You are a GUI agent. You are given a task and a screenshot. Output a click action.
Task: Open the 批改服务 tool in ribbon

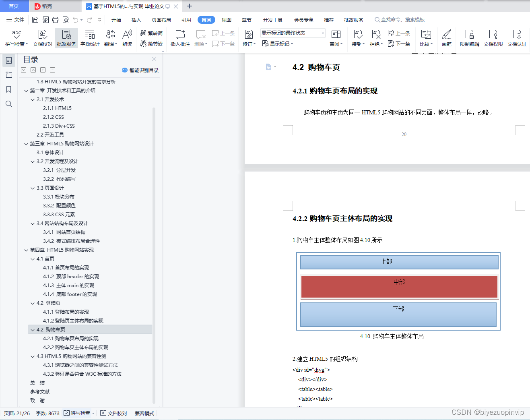click(x=66, y=38)
